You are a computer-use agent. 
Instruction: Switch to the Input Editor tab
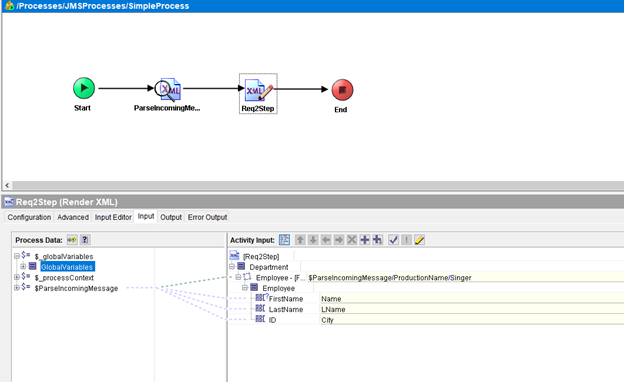click(113, 217)
